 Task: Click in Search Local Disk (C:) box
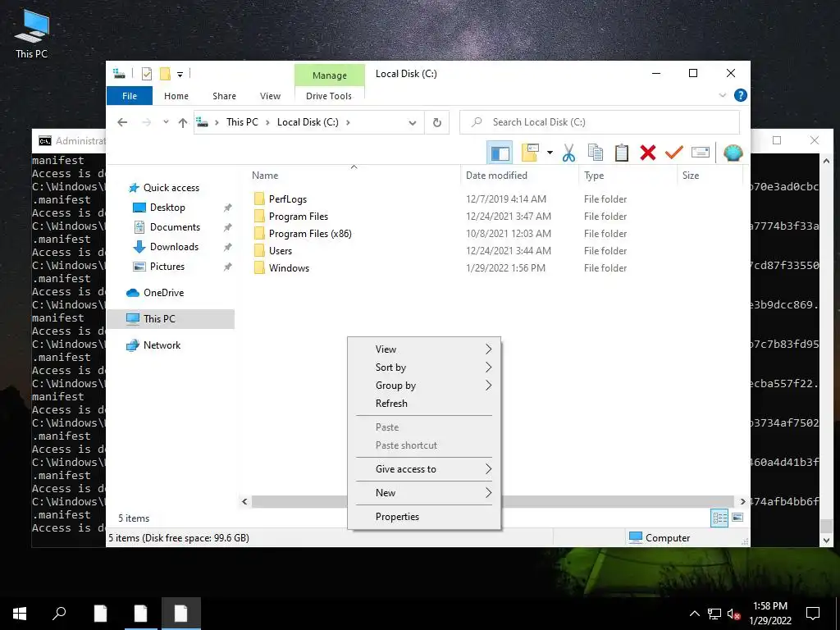click(x=600, y=122)
